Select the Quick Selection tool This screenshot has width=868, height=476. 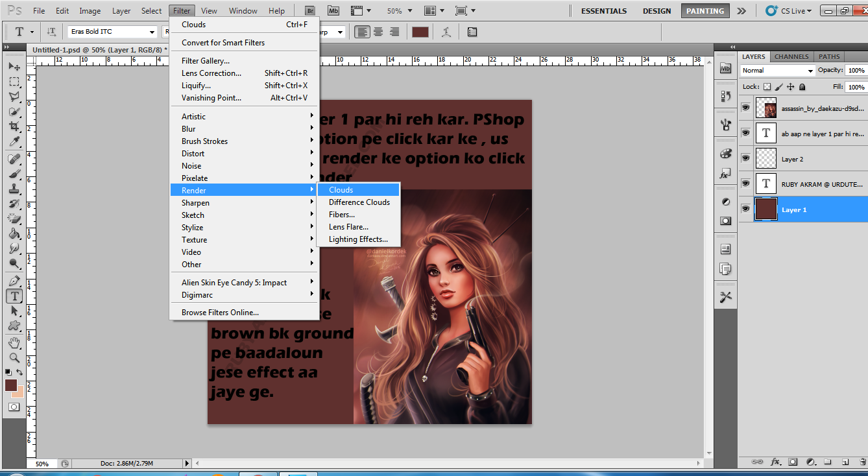[x=14, y=112]
